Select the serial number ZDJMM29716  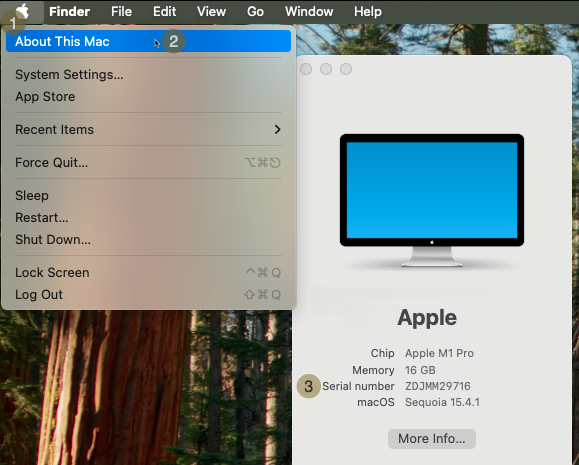point(438,386)
